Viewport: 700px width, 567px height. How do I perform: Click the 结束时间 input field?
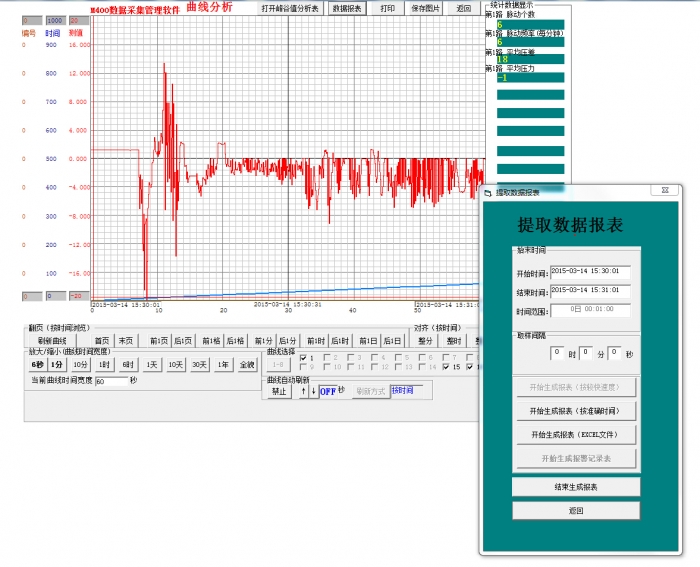(x=590, y=291)
